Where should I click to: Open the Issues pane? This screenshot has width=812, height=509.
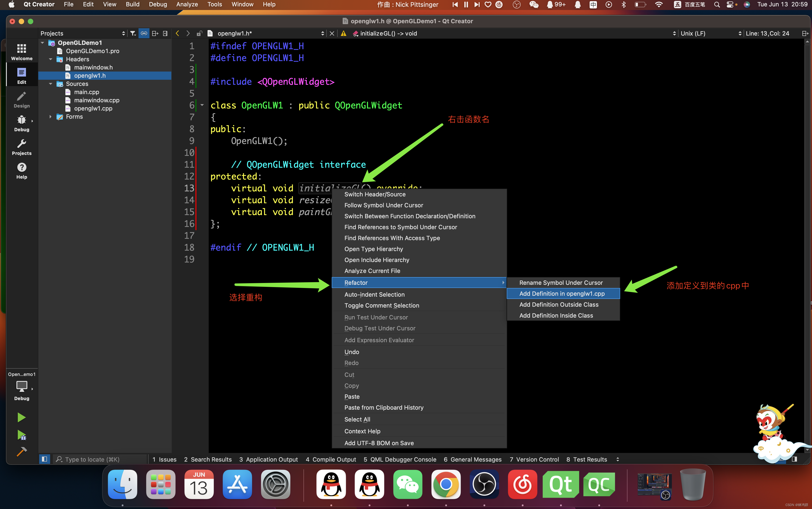(164, 459)
